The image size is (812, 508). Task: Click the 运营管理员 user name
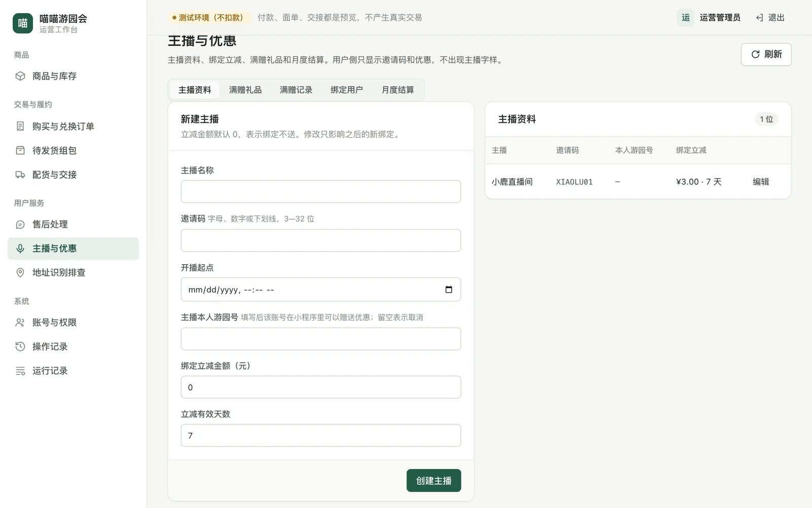tap(720, 18)
